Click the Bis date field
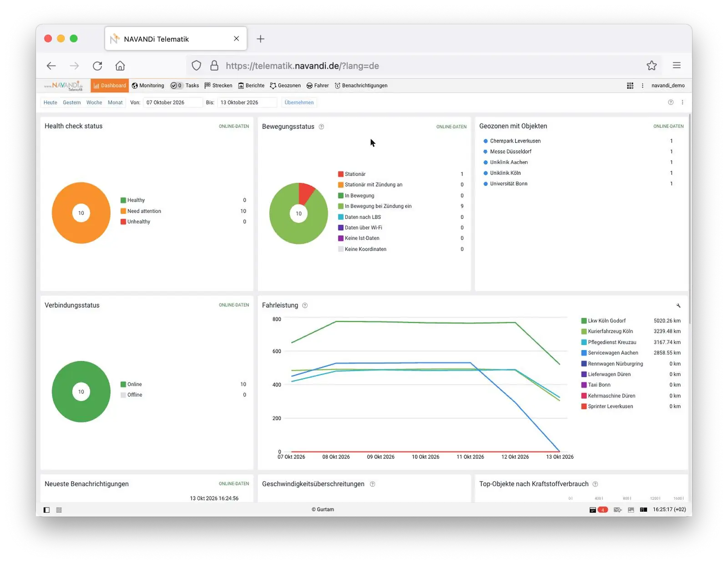This screenshot has width=728, height=564. pos(247,102)
